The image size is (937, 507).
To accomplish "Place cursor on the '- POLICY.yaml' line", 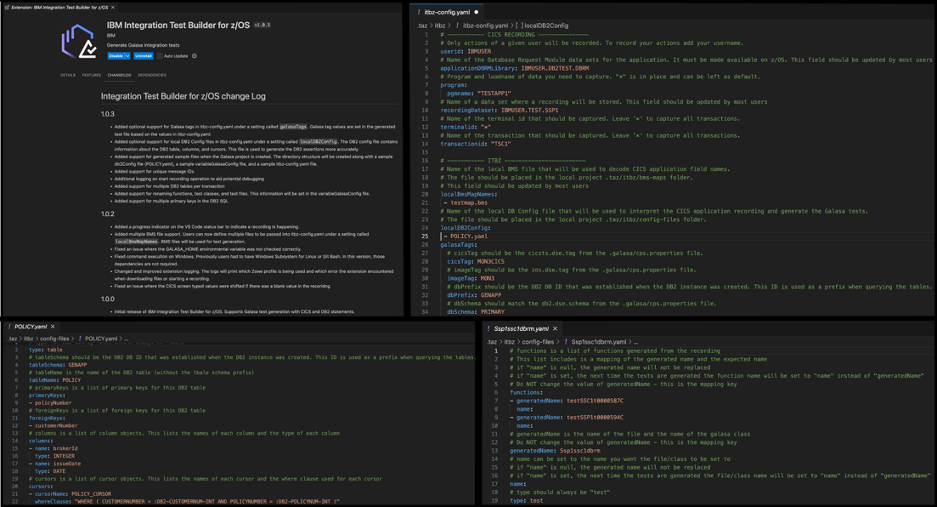I will tap(466, 236).
